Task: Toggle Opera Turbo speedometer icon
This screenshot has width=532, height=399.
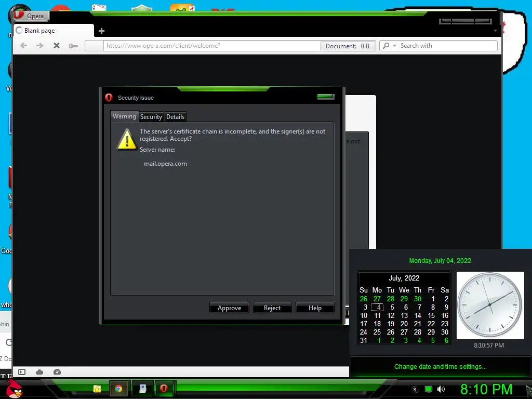Action: click(57, 372)
